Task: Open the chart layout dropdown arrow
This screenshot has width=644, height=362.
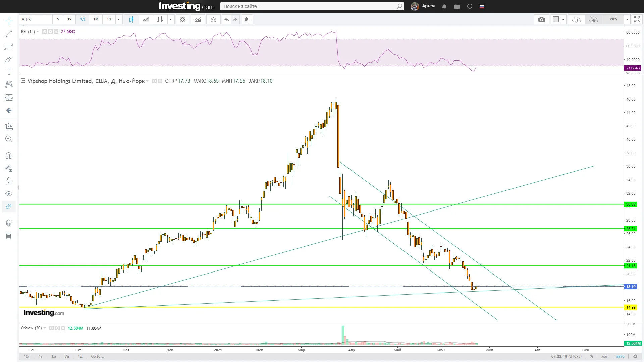Action: 563,19
